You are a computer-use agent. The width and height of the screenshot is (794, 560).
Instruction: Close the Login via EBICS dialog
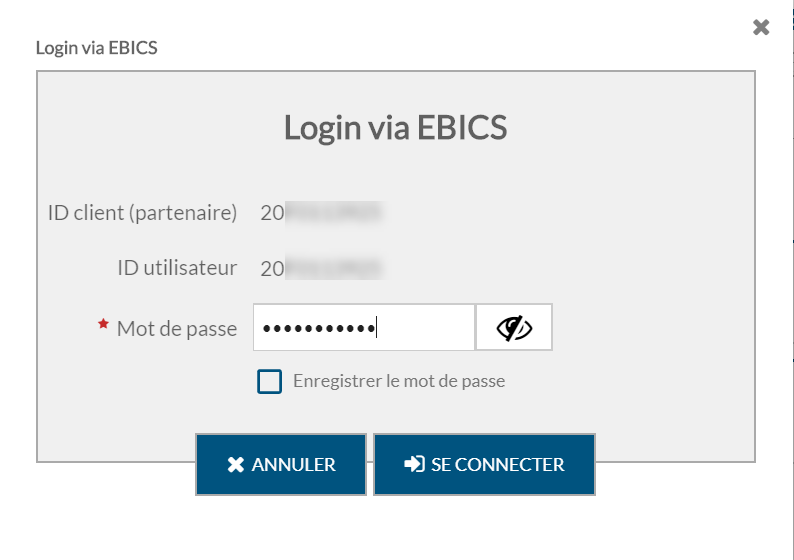[761, 27]
